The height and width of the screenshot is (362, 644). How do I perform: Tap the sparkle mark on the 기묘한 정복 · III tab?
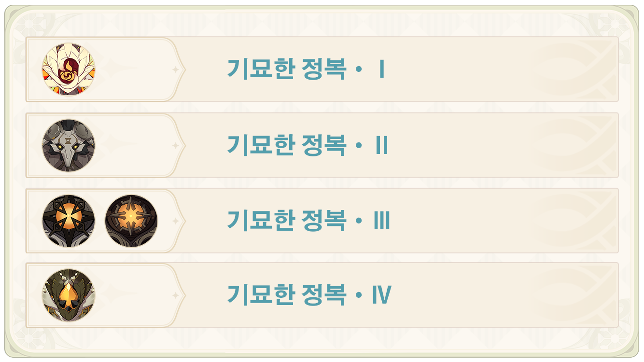(x=176, y=221)
